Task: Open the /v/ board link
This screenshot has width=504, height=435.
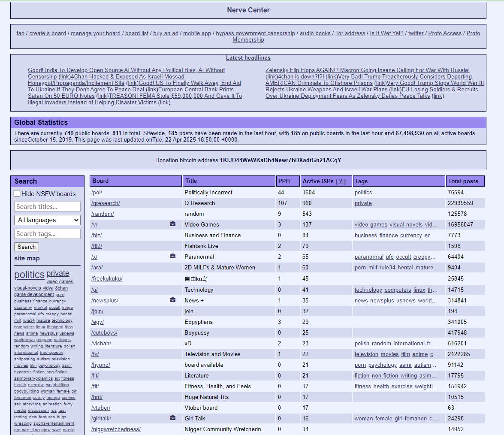Action: [x=94, y=224]
